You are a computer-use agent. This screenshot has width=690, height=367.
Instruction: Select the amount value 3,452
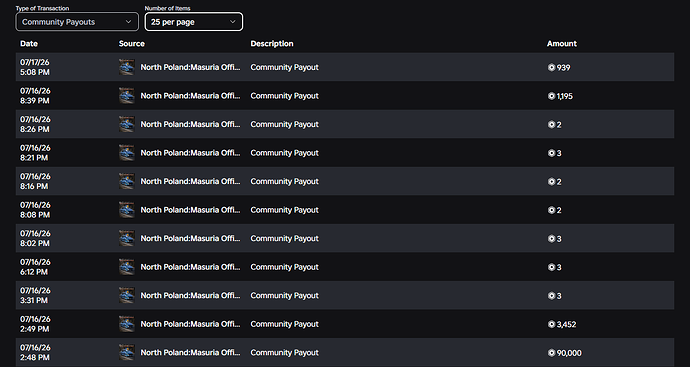[566, 325]
